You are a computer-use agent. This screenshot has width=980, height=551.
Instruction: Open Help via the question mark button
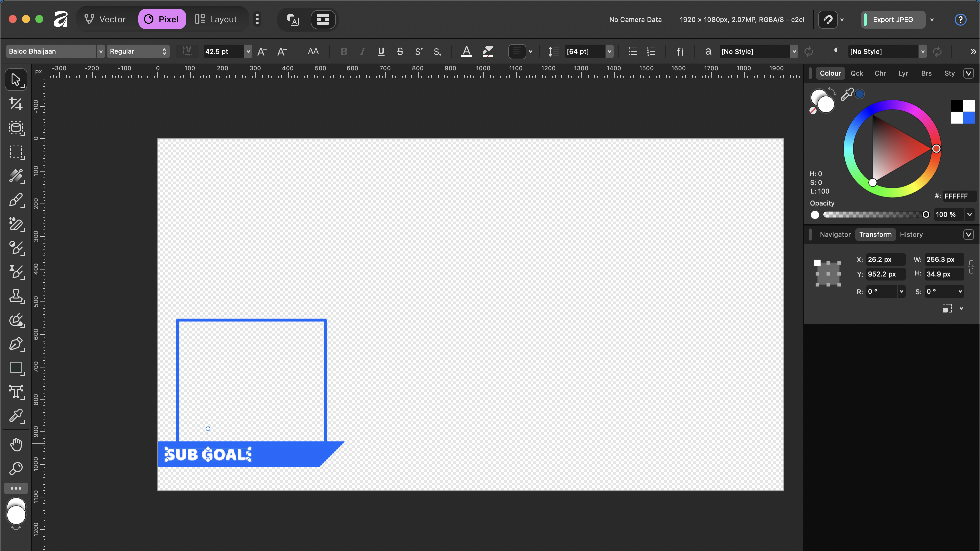click(x=961, y=19)
